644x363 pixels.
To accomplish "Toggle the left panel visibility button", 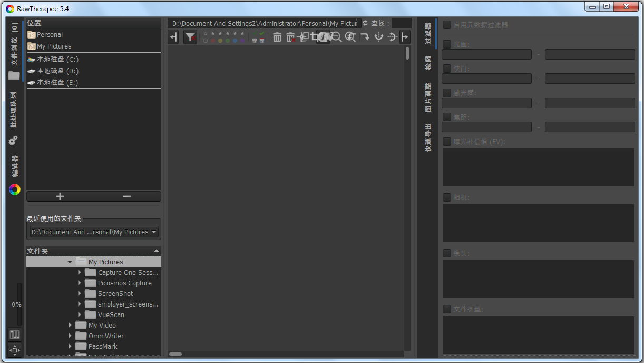I will pos(173,37).
